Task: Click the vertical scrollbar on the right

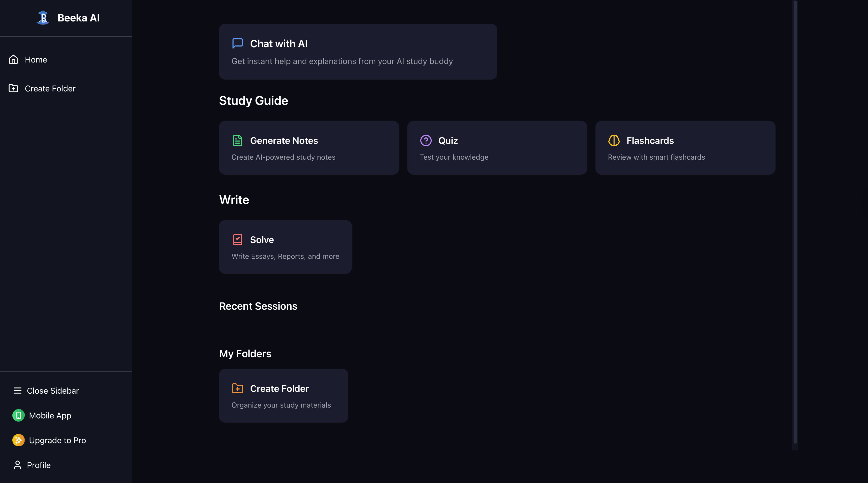Action: [795, 222]
